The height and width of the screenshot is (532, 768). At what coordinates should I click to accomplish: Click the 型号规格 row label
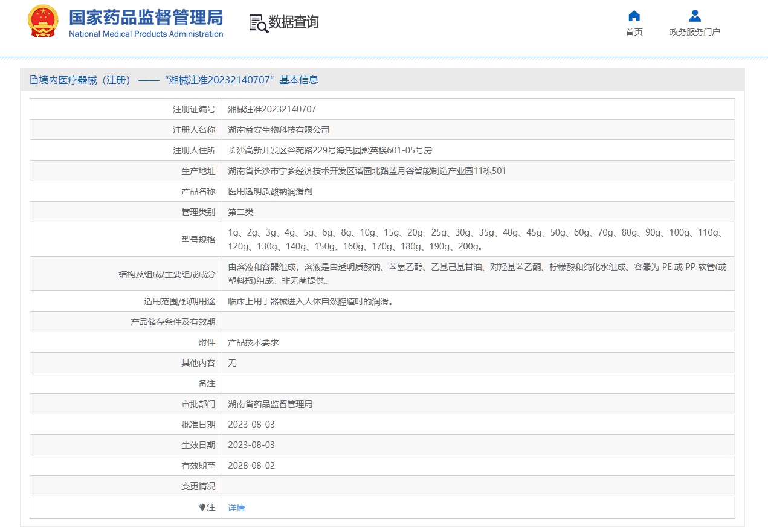pos(198,240)
